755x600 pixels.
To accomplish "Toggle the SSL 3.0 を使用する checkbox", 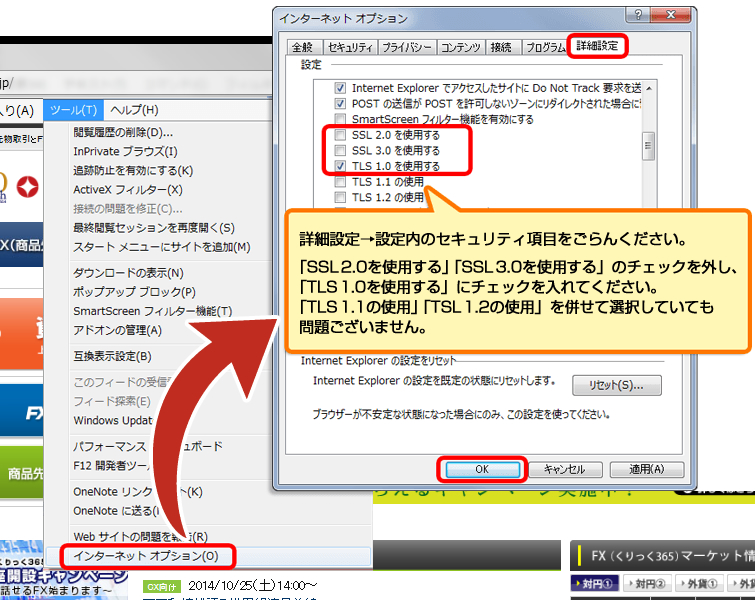I will click(x=340, y=150).
